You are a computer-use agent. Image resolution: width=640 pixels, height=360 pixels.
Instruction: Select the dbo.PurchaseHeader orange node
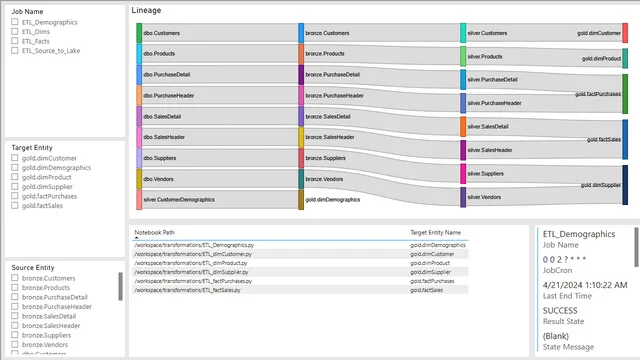[x=139, y=96]
